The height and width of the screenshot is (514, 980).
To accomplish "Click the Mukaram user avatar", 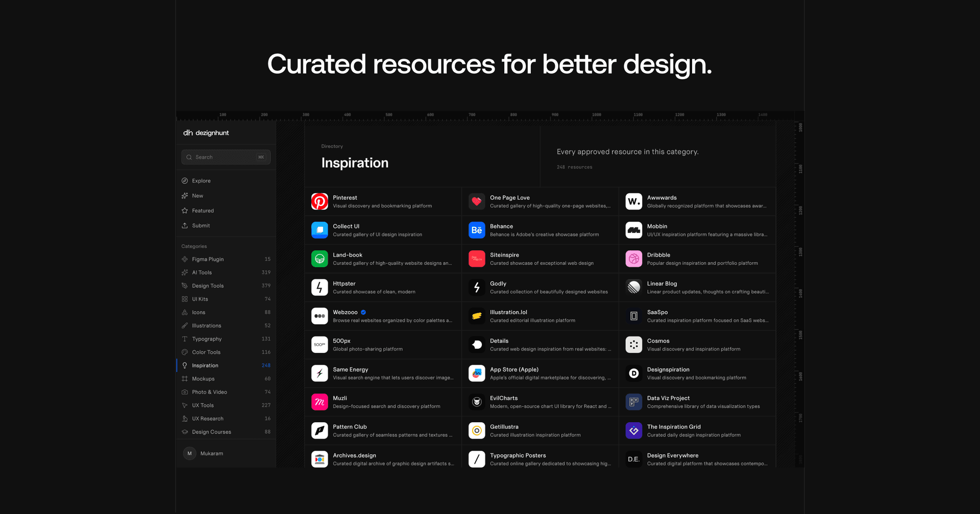I will click(189, 453).
